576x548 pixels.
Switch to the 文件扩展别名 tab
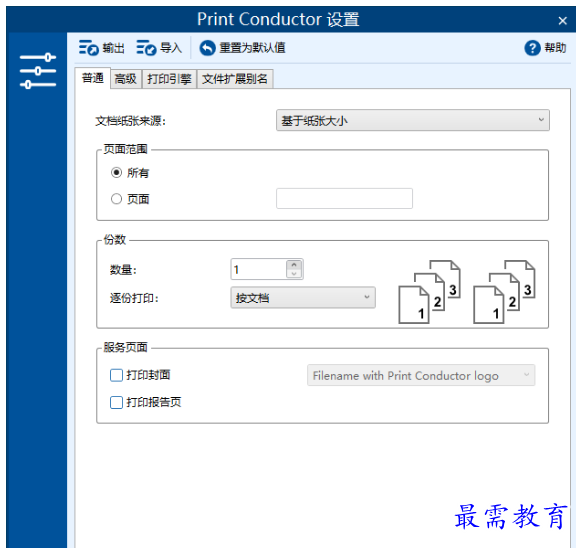coord(235,79)
